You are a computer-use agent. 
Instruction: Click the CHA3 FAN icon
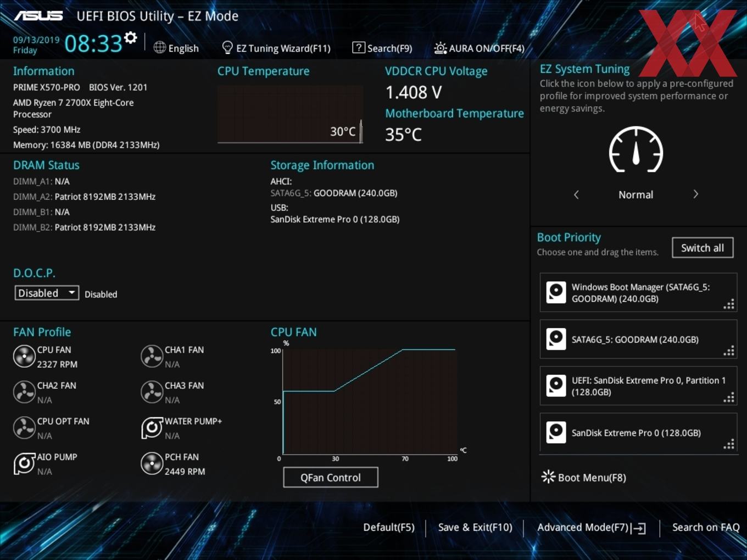click(152, 392)
